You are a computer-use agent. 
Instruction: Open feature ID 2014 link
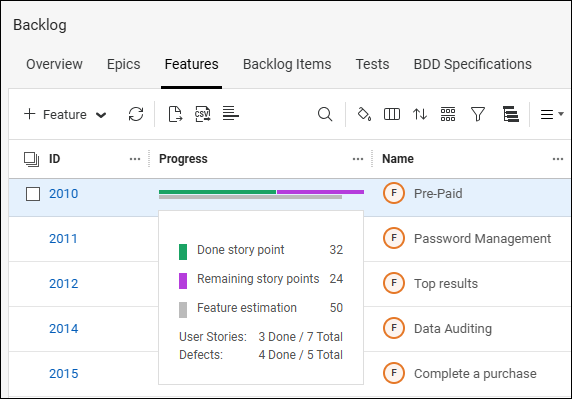click(63, 329)
